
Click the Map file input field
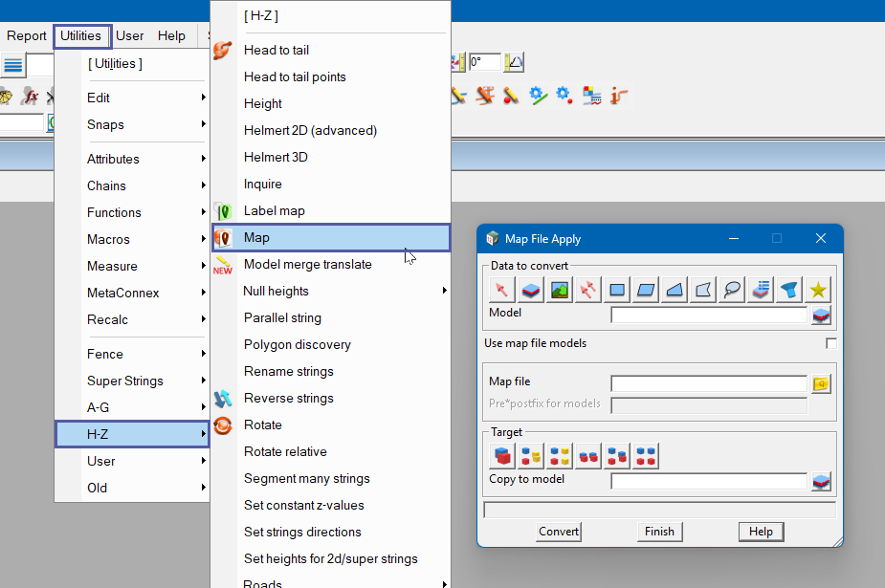pos(709,383)
